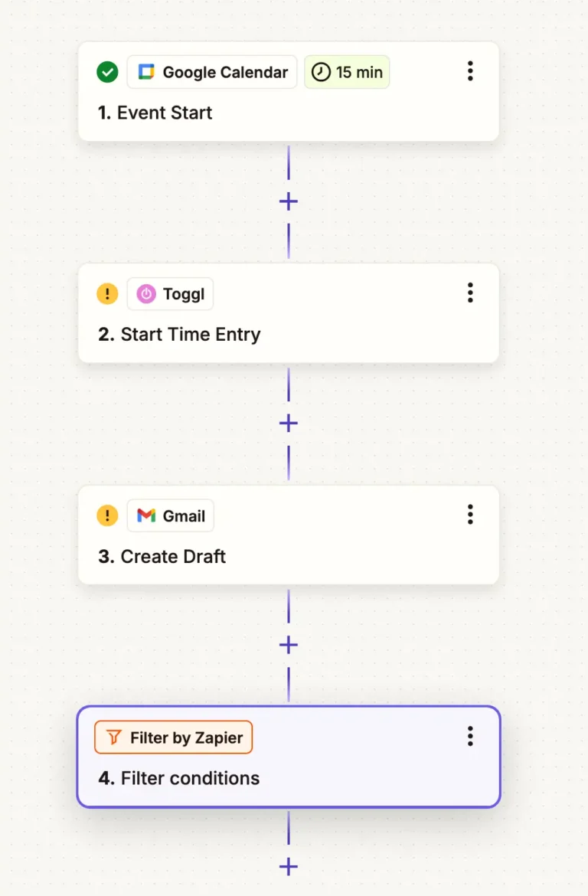Select the Create Draft step title
Image resolution: width=588 pixels, height=896 pixels.
tap(162, 557)
